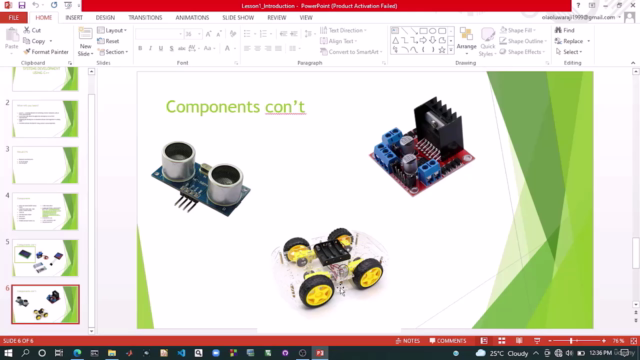Click the zoom slider handle
The width and height of the screenshot is (640, 360).
tap(571, 341)
